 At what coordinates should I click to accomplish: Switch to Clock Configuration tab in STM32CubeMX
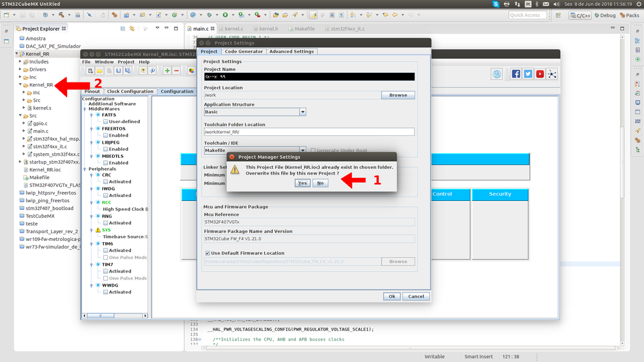point(130,91)
